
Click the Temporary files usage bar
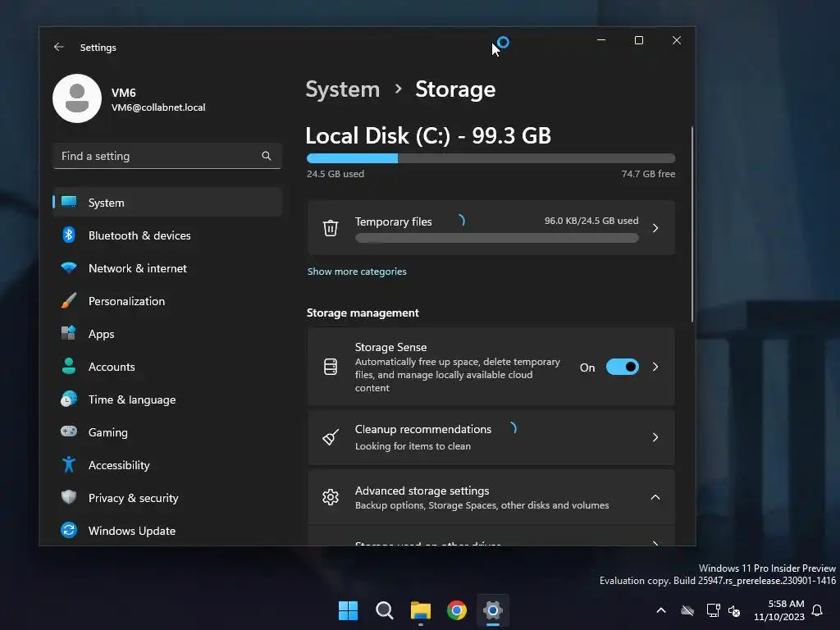(x=496, y=239)
